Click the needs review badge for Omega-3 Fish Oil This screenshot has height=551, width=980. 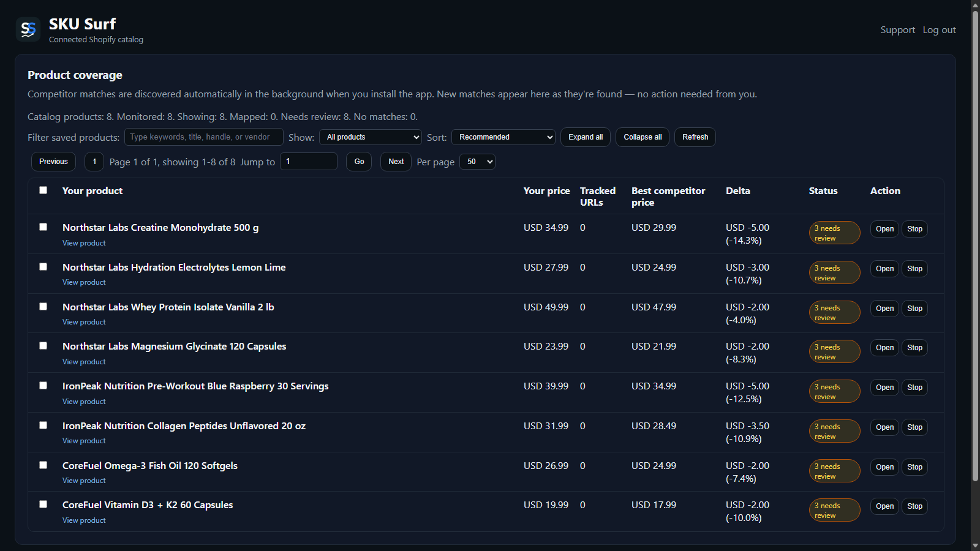[x=834, y=471]
